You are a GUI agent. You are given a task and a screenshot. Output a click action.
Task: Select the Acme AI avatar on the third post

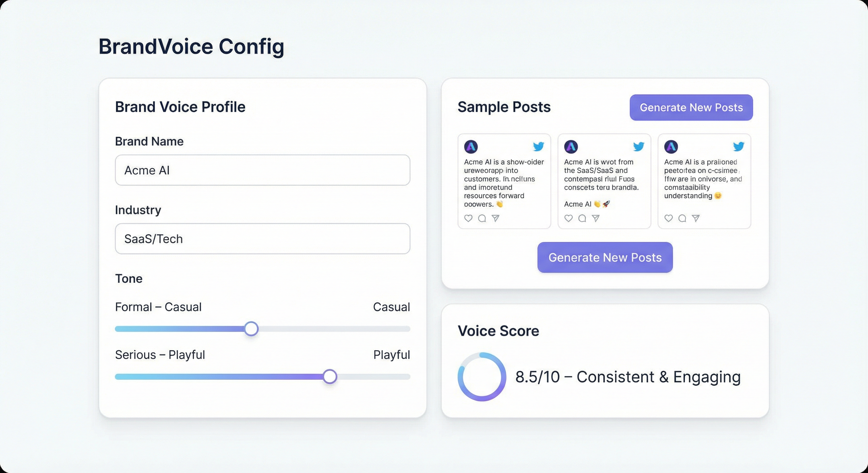pyautogui.click(x=671, y=147)
